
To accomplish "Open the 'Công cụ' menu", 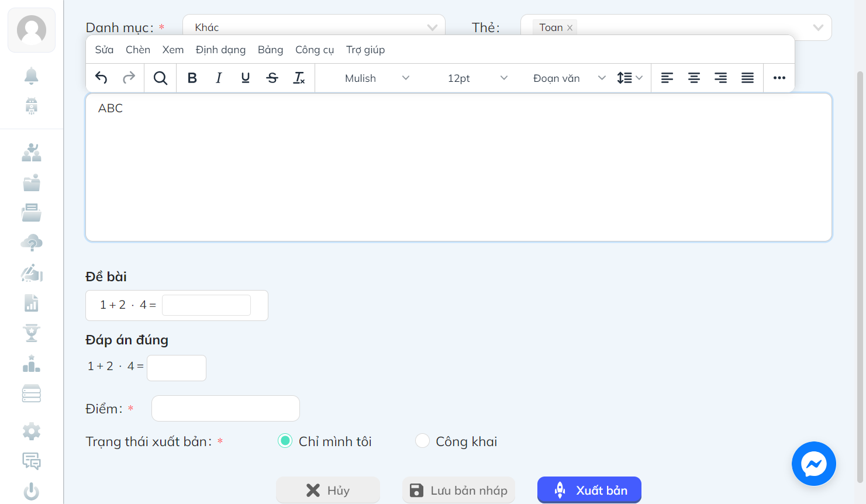I will (315, 50).
